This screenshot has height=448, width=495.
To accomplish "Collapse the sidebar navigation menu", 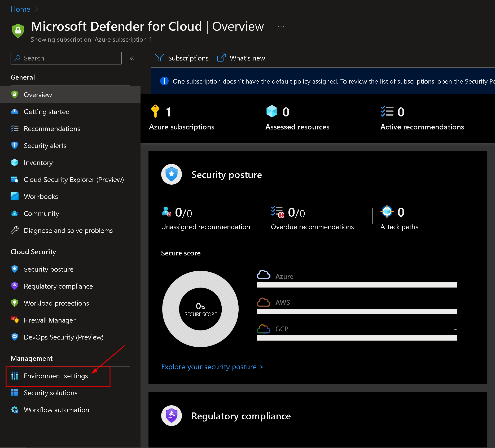I will click(x=132, y=58).
